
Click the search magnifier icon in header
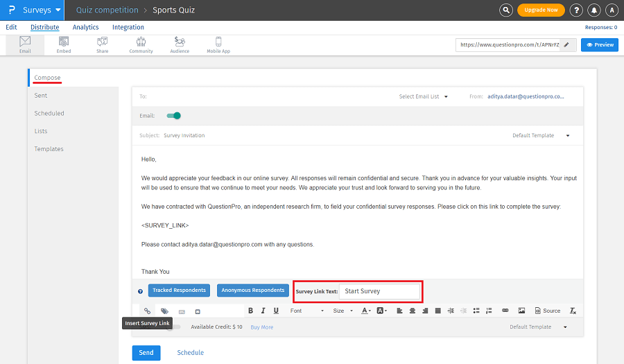[506, 10]
